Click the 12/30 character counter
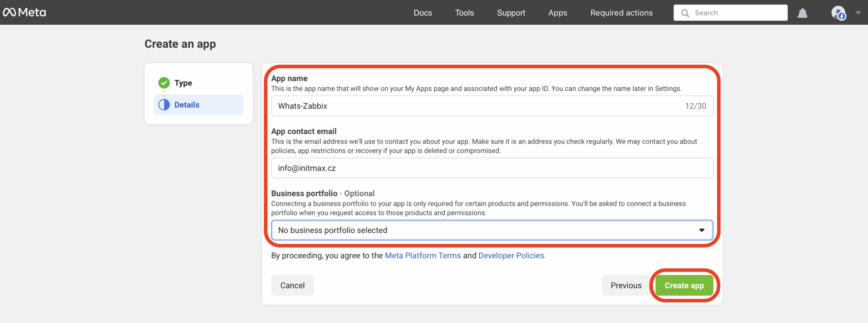This screenshot has height=323, width=868. click(695, 106)
